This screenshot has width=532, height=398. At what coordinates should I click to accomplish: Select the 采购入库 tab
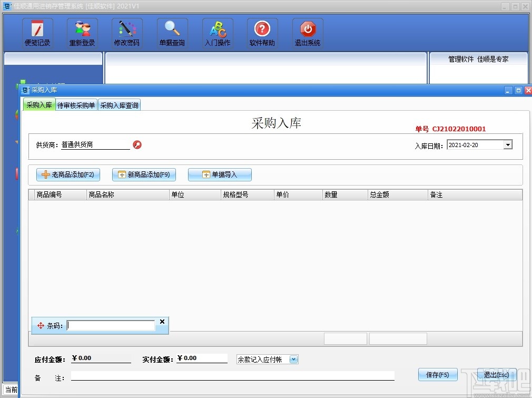coord(39,105)
